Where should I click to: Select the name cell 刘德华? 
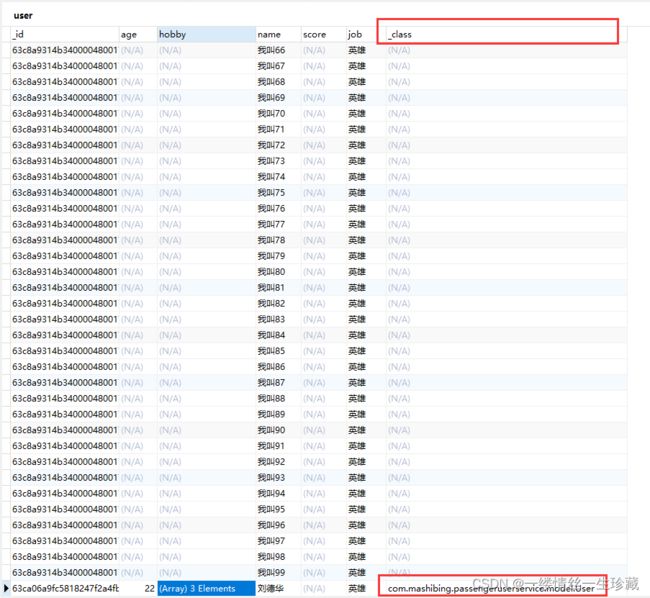pyautogui.click(x=278, y=588)
